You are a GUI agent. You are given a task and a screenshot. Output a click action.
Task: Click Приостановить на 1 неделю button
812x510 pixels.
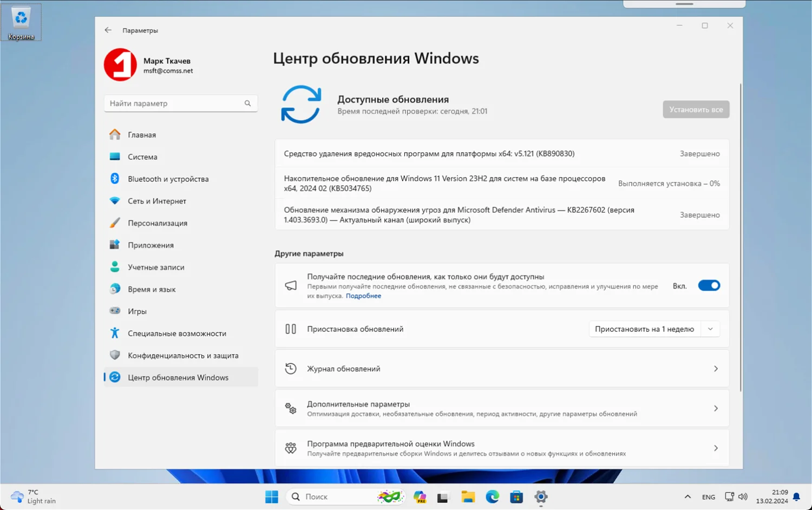click(x=644, y=329)
